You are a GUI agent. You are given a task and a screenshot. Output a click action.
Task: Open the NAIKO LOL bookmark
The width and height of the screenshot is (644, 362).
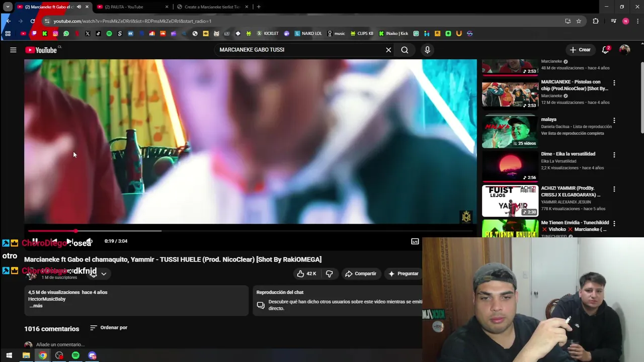pyautogui.click(x=308, y=34)
